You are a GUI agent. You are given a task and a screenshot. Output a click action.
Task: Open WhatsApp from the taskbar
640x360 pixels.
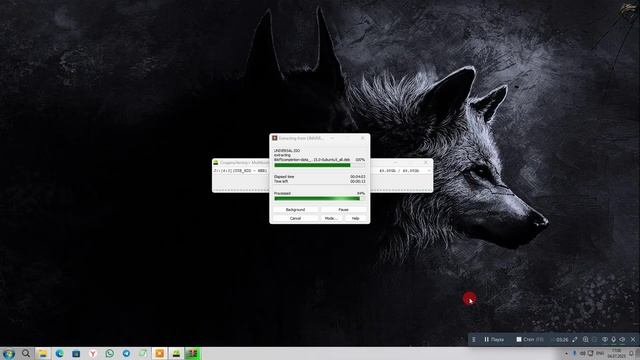(x=109, y=353)
